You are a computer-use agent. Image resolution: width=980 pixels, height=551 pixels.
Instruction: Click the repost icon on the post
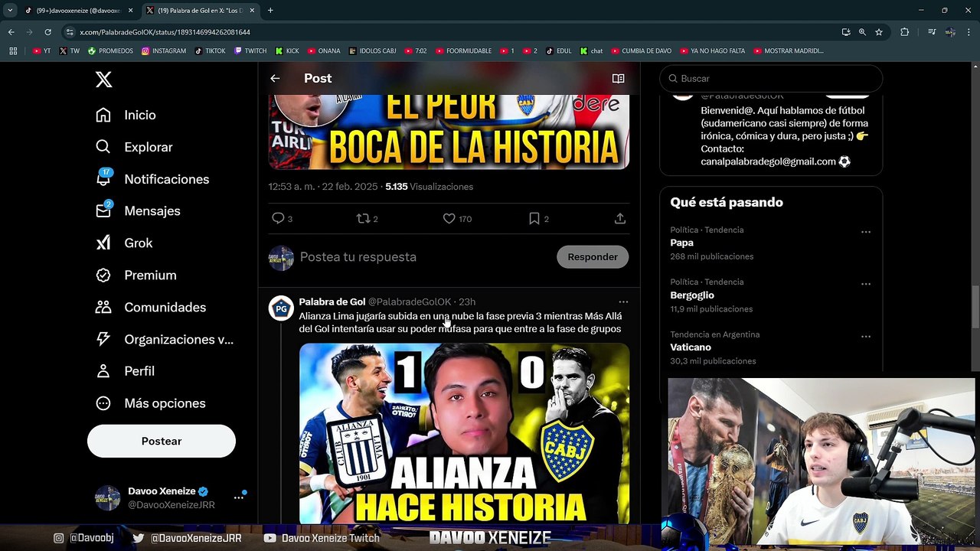point(364,219)
